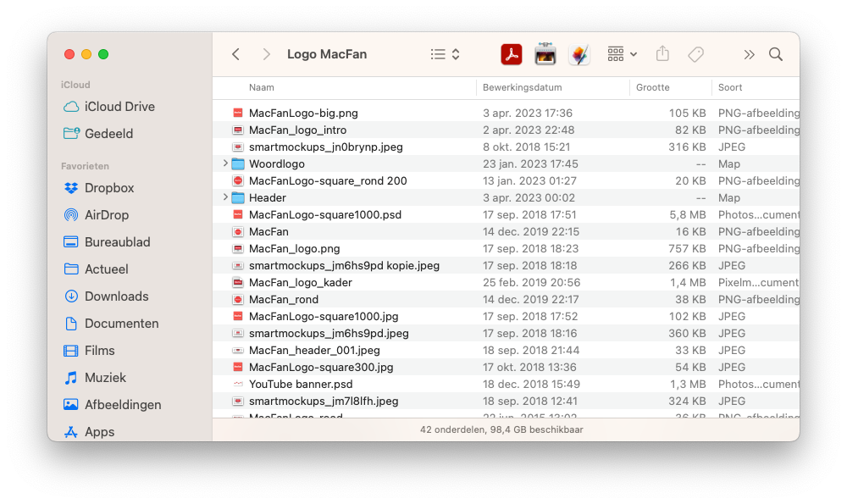Go to Bureaublad in the sidebar

click(107, 242)
